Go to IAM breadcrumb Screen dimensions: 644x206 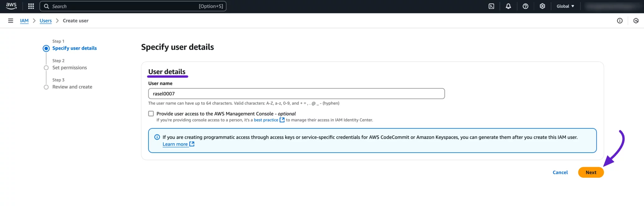24,21
